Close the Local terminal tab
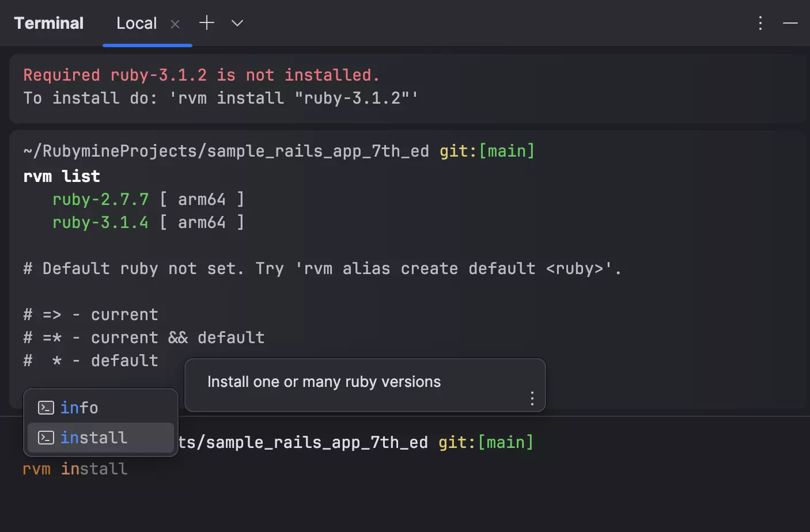Image resolution: width=810 pixels, height=532 pixels. tap(175, 24)
